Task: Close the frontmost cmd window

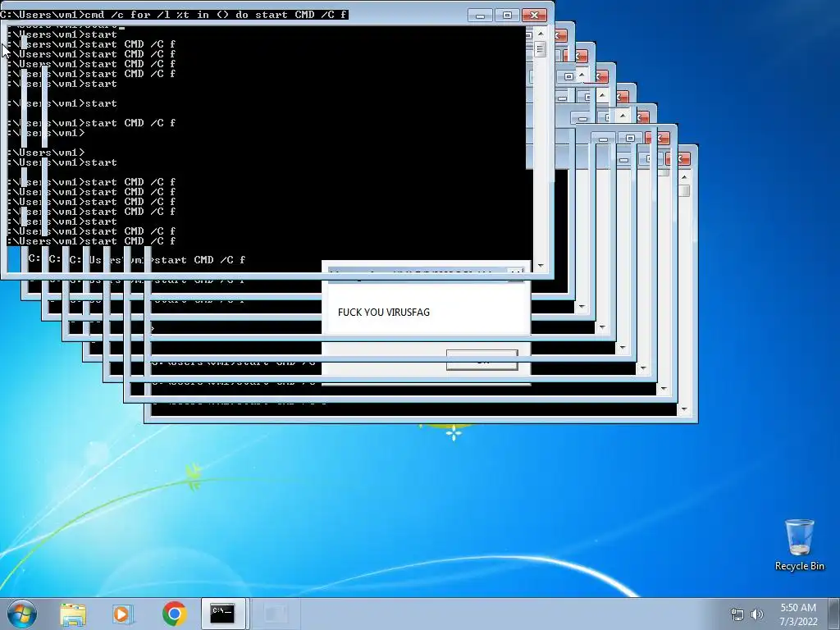Action: [x=534, y=16]
